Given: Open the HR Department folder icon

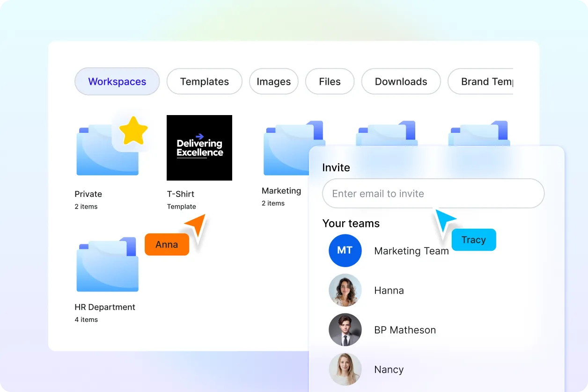Looking at the screenshot, I should 108,264.
